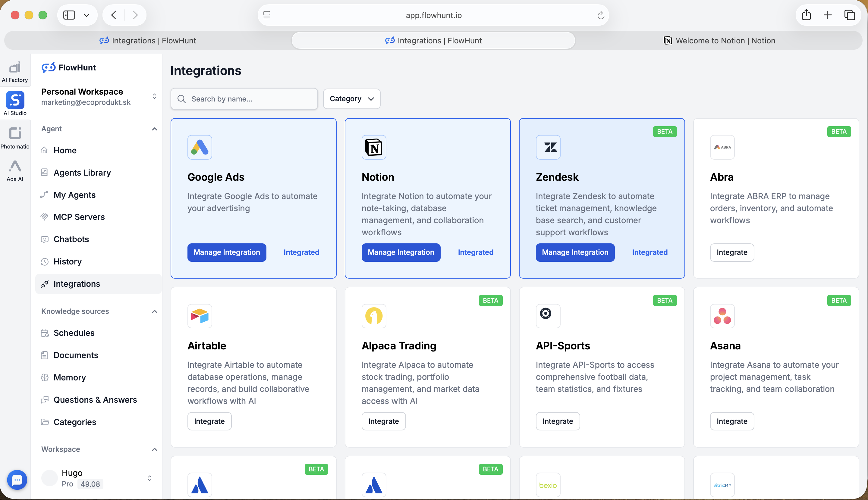The width and height of the screenshot is (868, 500).
Task: Open Questions & Answers
Action: pyautogui.click(x=98, y=400)
